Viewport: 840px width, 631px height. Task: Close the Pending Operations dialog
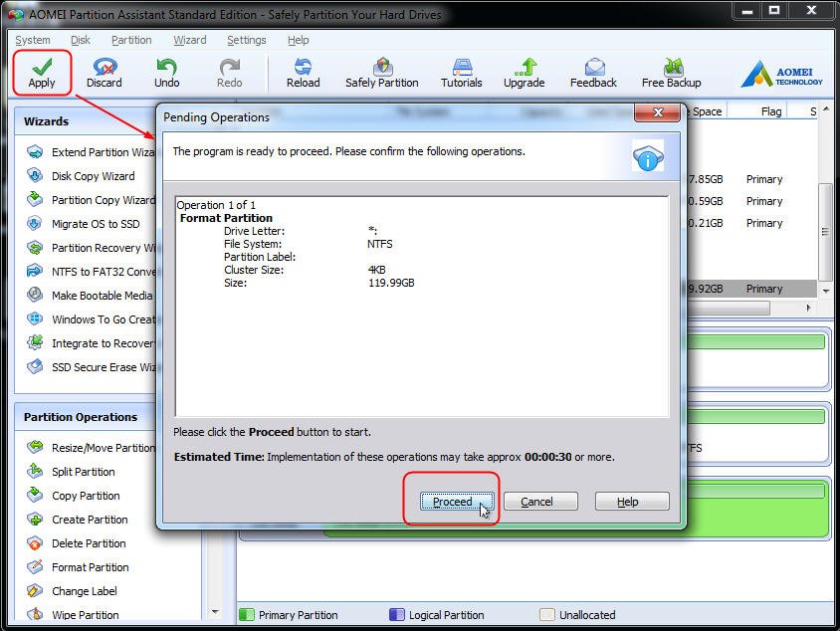point(657,112)
